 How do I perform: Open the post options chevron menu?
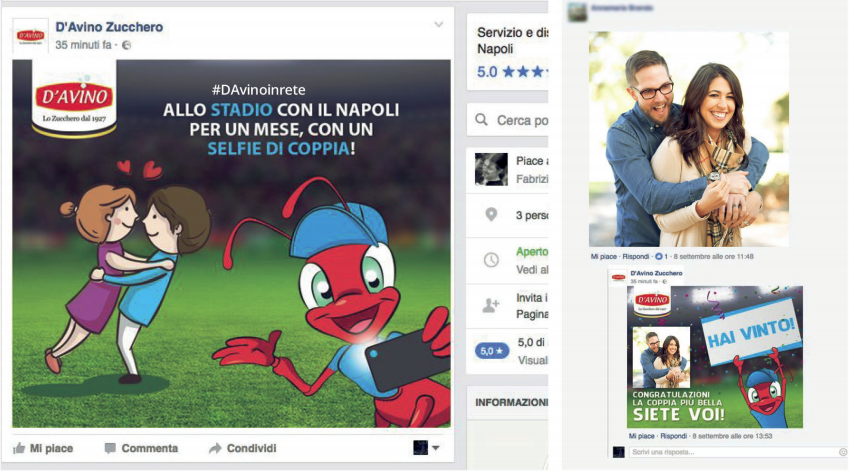coord(439,24)
